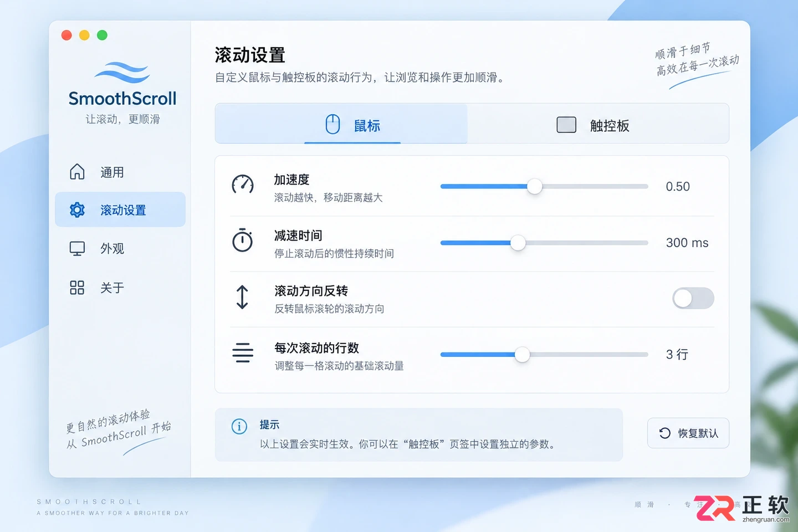Click the 加速度 slider handle
This screenshot has height=532, width=798.
click(x=535, y=186)
